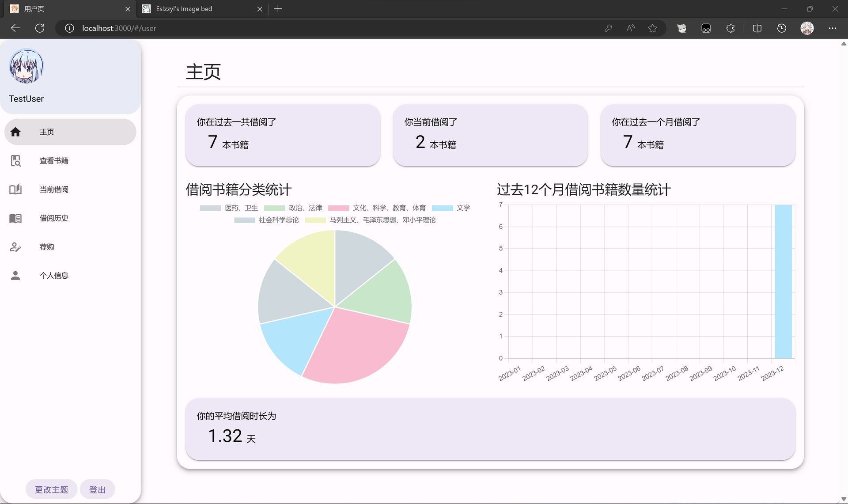Open the password key icon in the address bar
848x504 pixels.
click(x=608, y=28)
